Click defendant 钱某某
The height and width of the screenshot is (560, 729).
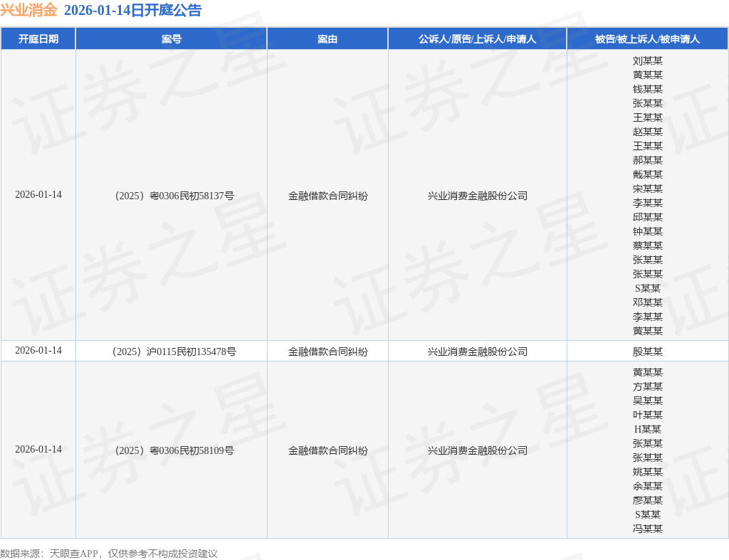point(648,89)
